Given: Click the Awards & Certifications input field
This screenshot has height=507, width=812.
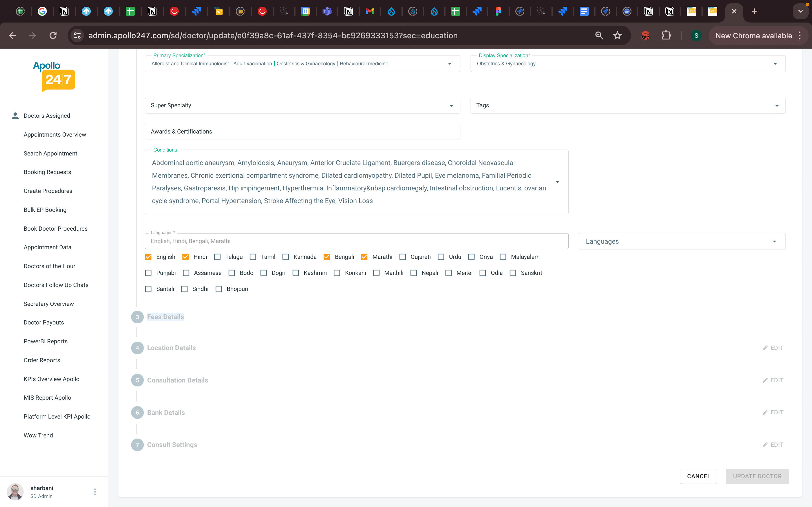Looking at the screenshot, I should click(302, 132).
